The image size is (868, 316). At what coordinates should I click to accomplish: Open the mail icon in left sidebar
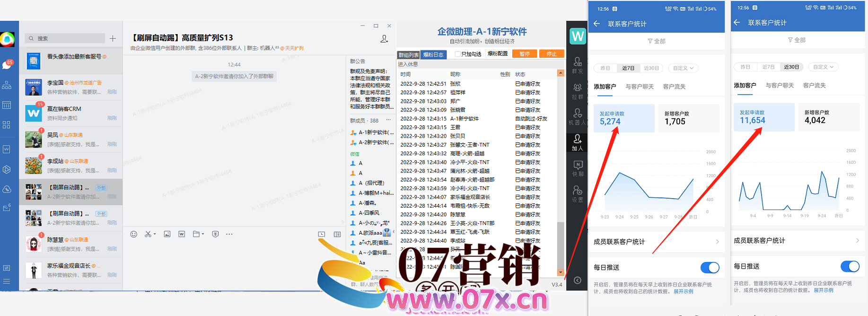pyautogui.click(x=7, y=208)
